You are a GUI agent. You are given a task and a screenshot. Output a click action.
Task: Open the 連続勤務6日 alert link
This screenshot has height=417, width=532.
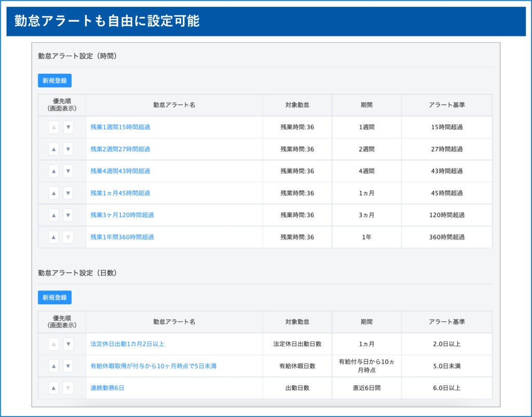(x=107, y=388)
